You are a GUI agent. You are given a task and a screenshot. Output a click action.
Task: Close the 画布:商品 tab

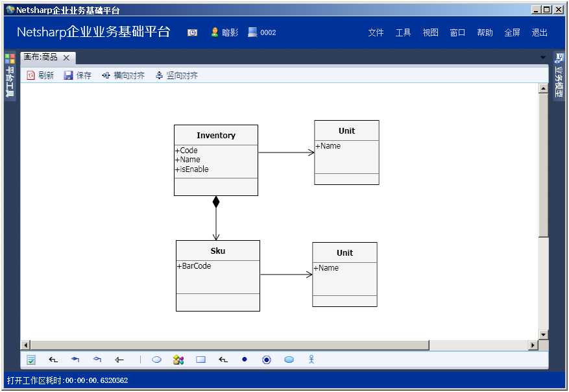pyautogui.click(x=66, y=58)
